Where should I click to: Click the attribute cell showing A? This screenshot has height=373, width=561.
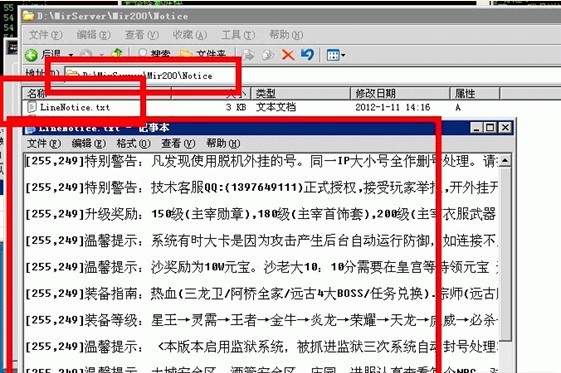(x=458, y=107)
